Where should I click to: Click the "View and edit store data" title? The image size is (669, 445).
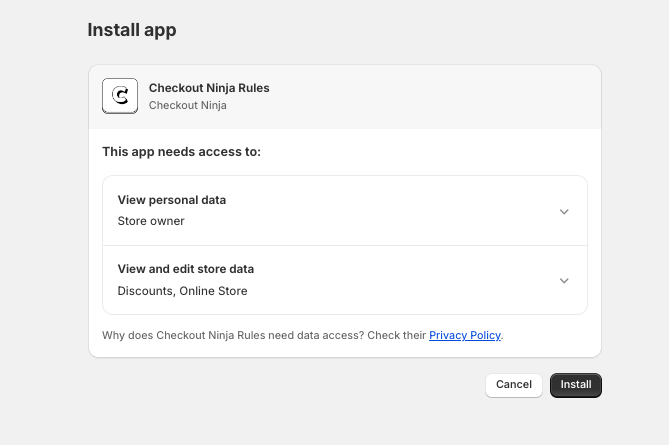[186, 269]
